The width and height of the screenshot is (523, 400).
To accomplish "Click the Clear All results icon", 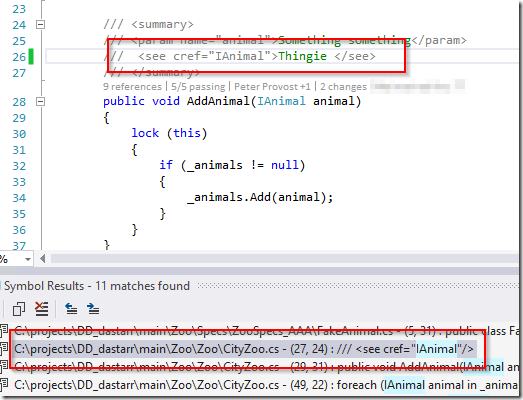I will pos(42,309).
